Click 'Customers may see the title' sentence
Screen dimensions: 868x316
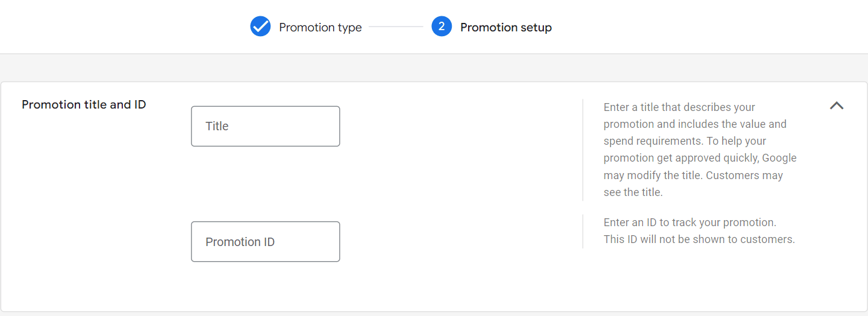693,184
